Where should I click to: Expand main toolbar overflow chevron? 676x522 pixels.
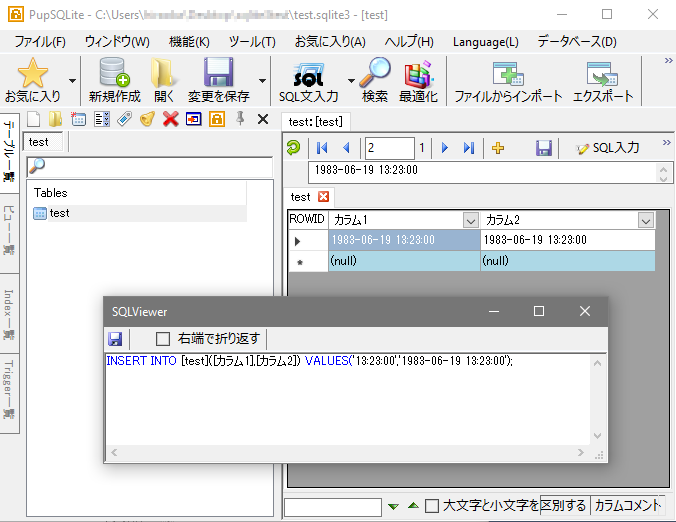669,60
